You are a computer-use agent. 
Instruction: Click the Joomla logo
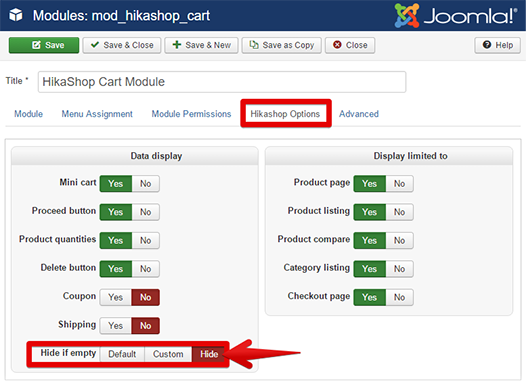[456, 15]
